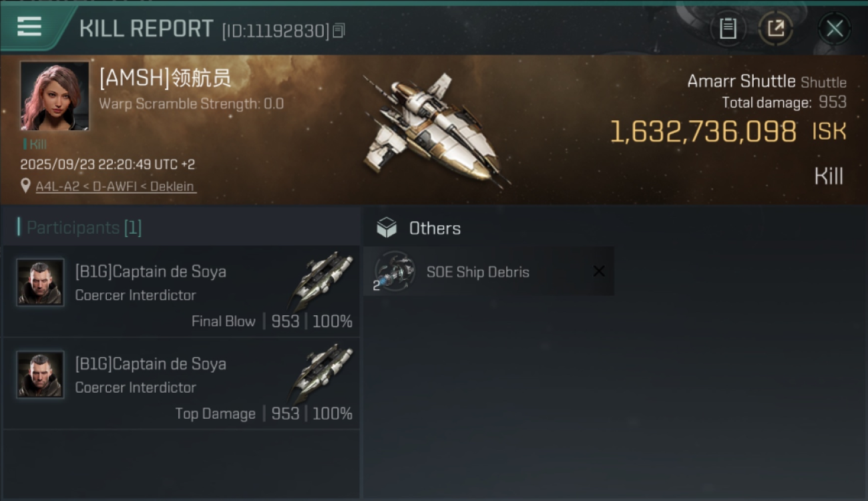The width and height of the screenshot is (868, 501).
Task: Click the [AMSH] victim name
Action: point(165,78)
